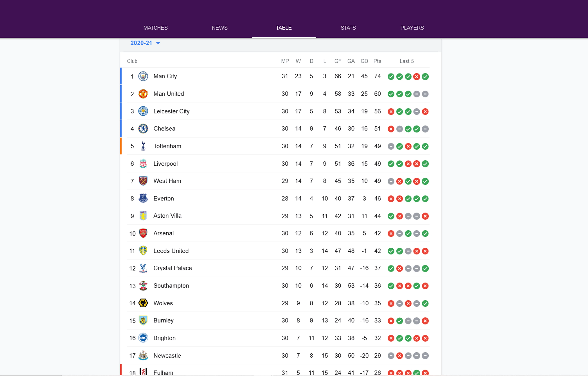Click the Chelsea club crest
Screen dimensions: 588x376
(143, 129)
